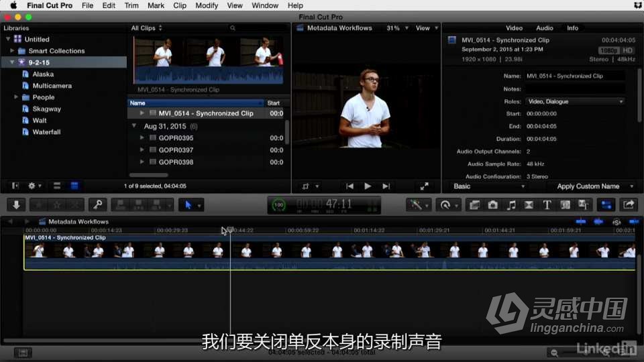Toggle timeline solo S button
The width and height of the screenshot is (644, 362).
click(616, 222)
